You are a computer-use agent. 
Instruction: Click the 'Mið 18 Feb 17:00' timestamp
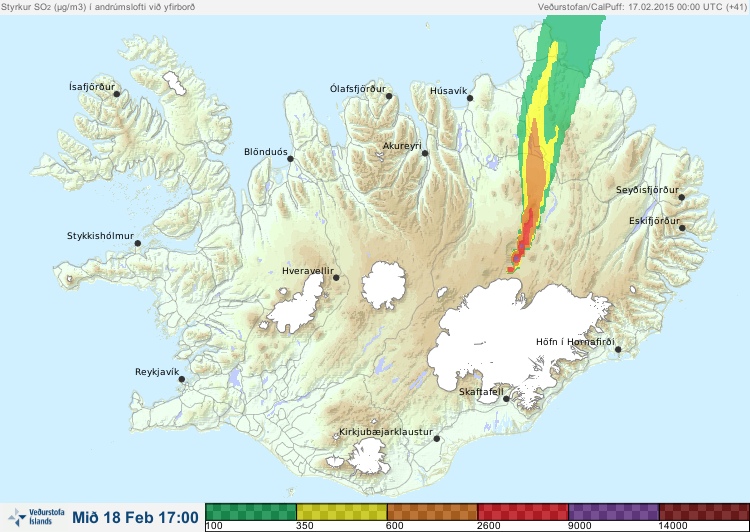pyautogui.click(x=135, y=518)
